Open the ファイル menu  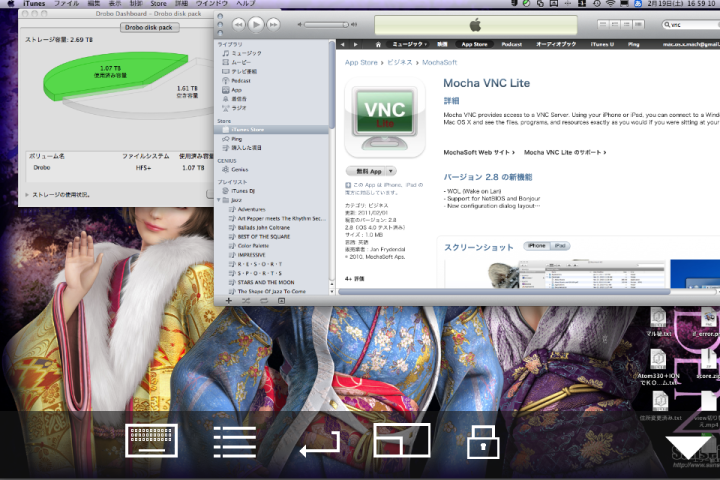click(x=66, y=4)
